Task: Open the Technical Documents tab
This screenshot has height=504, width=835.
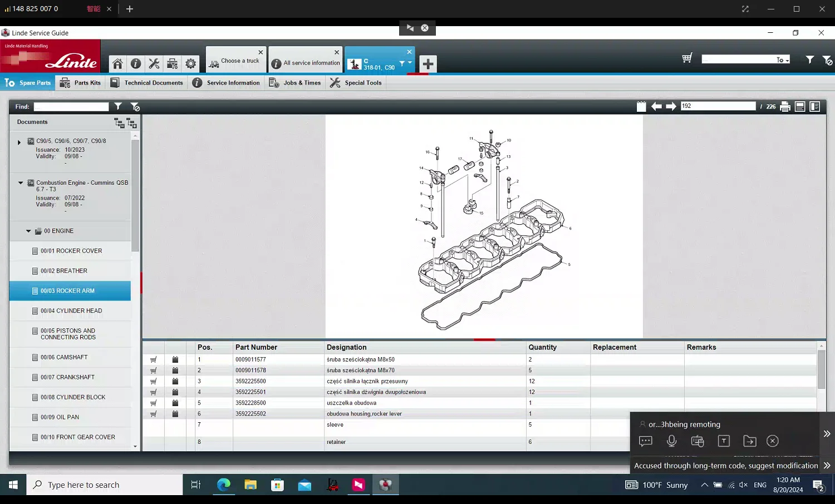Action: click(x=147, y=83)
